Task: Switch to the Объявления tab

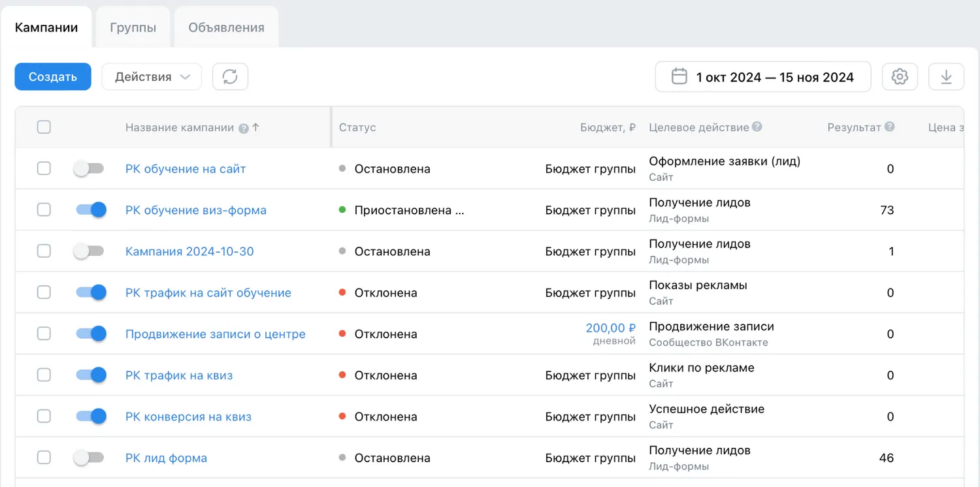Action: click(227, 27)
